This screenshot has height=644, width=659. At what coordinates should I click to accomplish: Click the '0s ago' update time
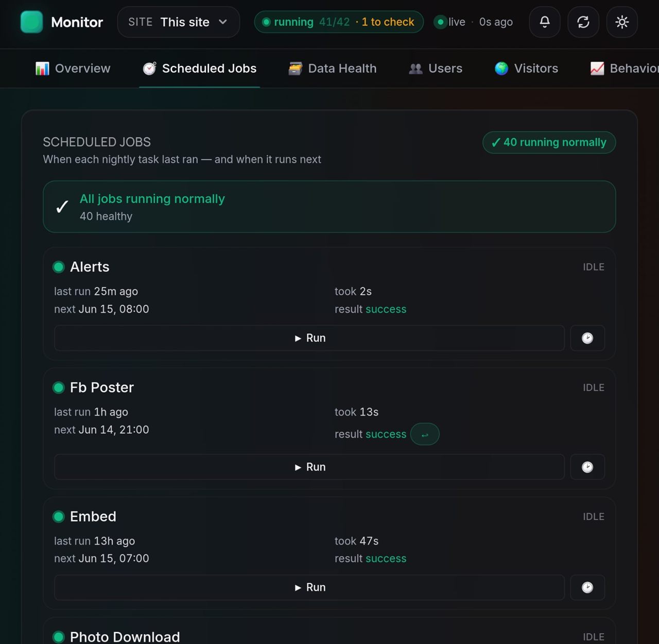(x=496, y=22)
